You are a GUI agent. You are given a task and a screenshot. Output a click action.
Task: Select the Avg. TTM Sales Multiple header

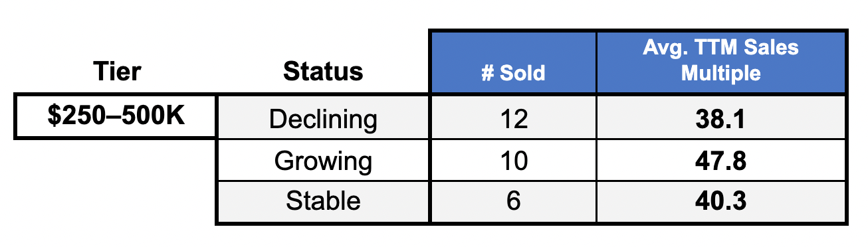tap(721, 62)
